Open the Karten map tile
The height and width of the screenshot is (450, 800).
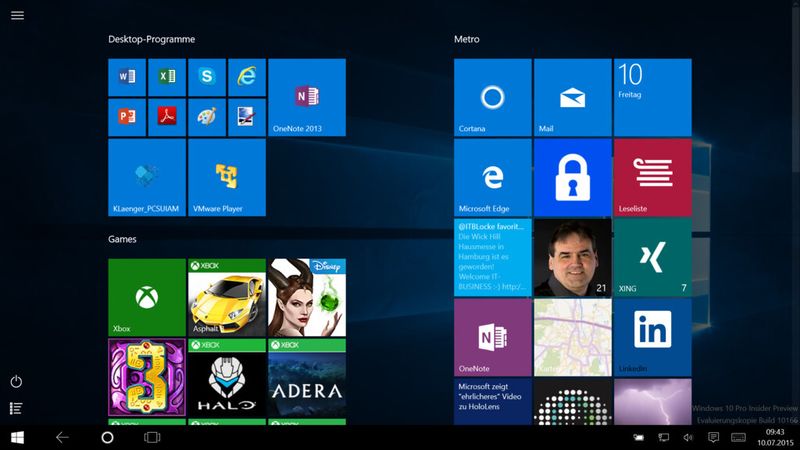point(572,337)
